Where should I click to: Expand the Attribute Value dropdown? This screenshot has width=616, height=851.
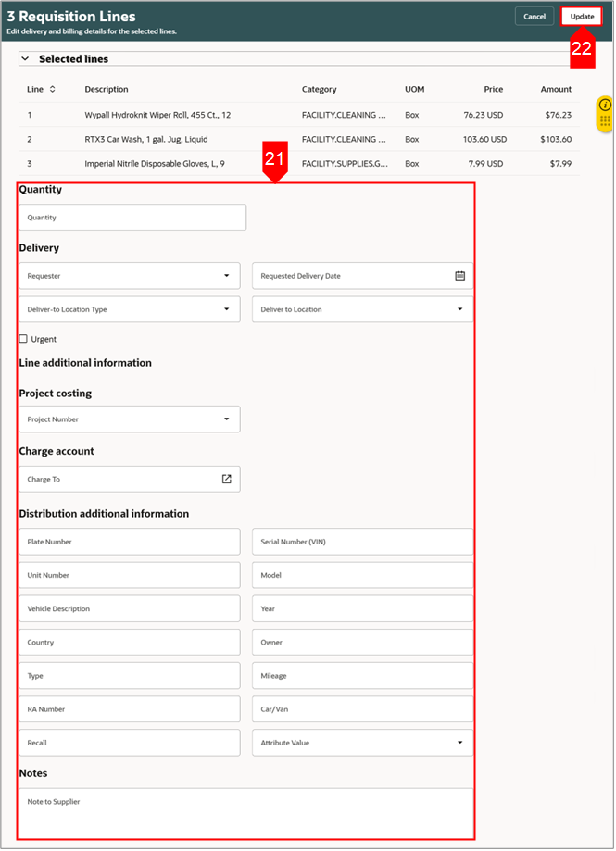tap(459, 743)
